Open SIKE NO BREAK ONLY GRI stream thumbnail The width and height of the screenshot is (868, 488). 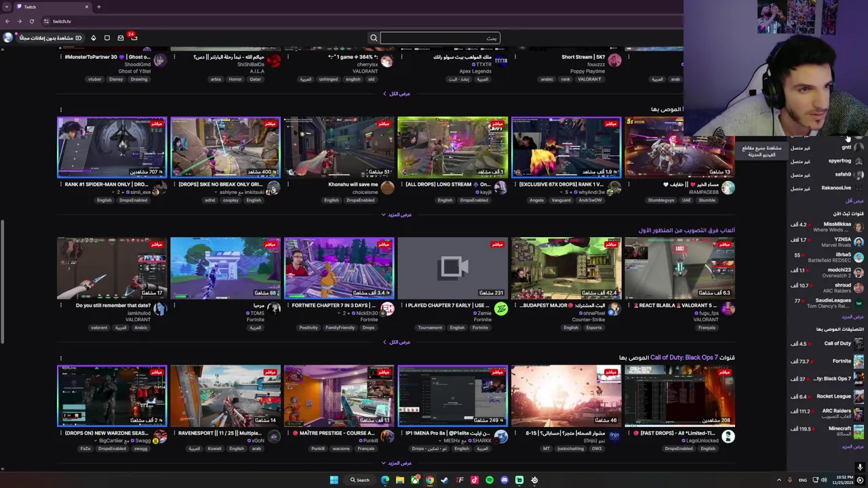[x=226, y=148]
